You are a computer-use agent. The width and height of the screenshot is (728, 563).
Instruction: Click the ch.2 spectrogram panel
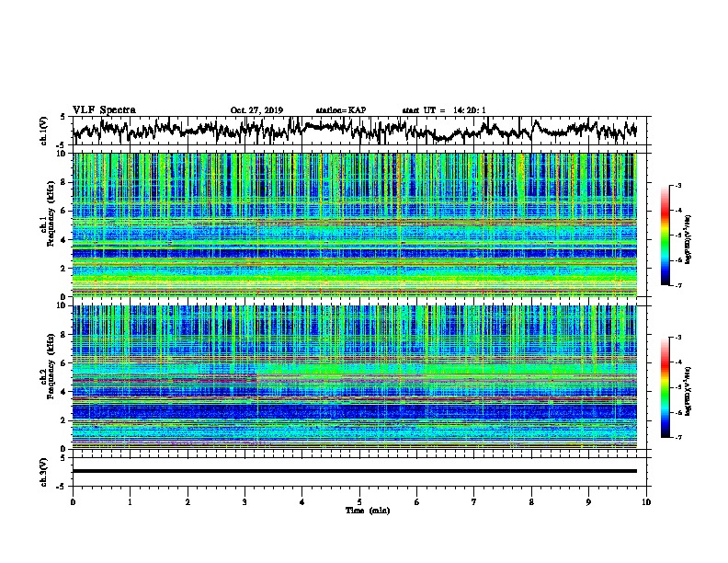(355, 377)
